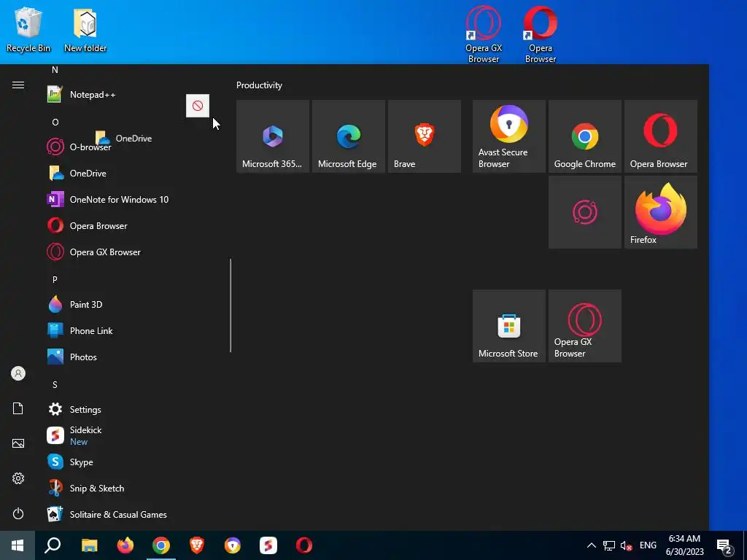This screenshot has width=747, height=560.
Task: Select the Productivity group heading
Action: point(259,85)
